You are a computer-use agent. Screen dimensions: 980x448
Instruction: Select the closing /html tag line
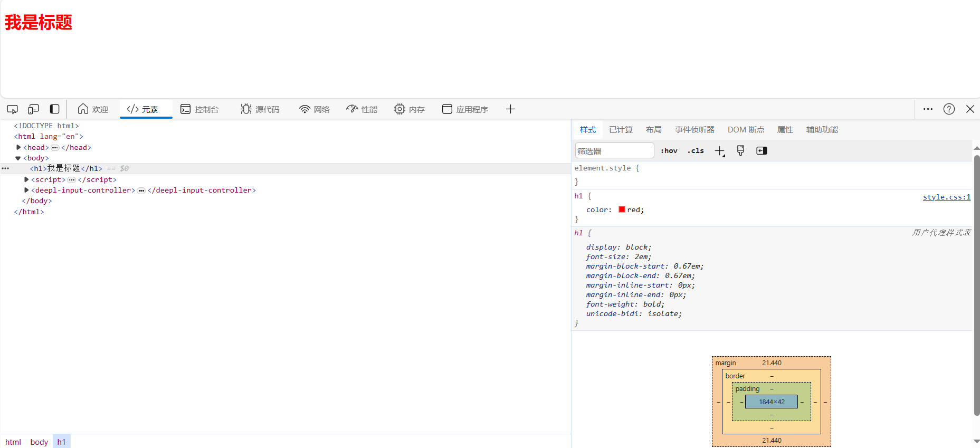(29, 212)
